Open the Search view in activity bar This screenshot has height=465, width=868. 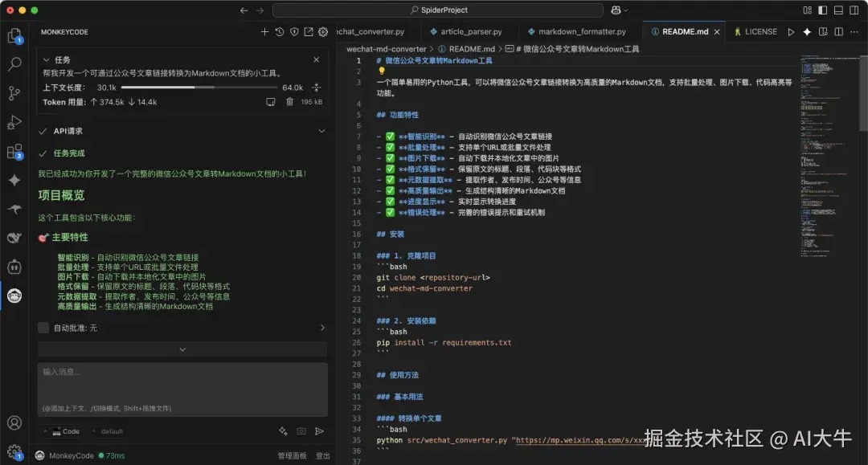[x=14, y=64]
